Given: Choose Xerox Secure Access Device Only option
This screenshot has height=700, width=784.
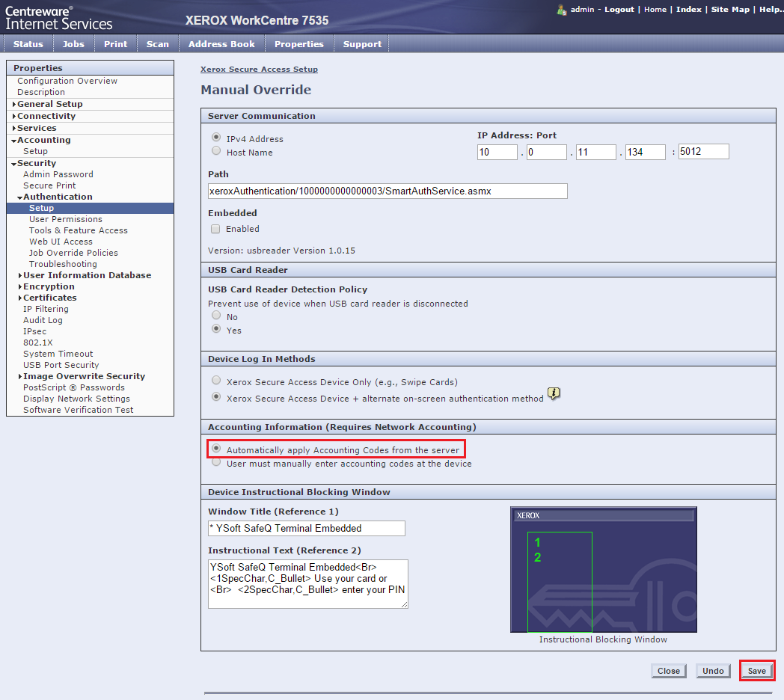Looking at the screenshot, I should (x=216, y=381).
